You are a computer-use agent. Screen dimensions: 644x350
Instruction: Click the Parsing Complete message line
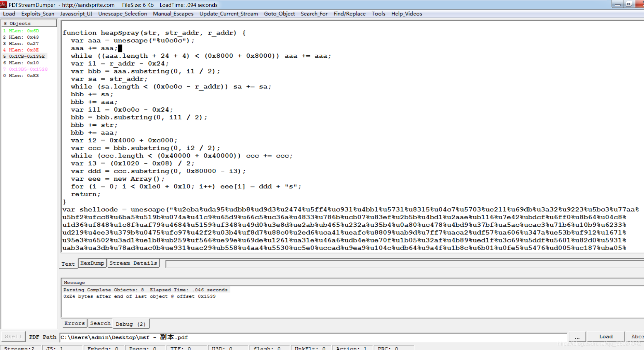tap(145, 290)
